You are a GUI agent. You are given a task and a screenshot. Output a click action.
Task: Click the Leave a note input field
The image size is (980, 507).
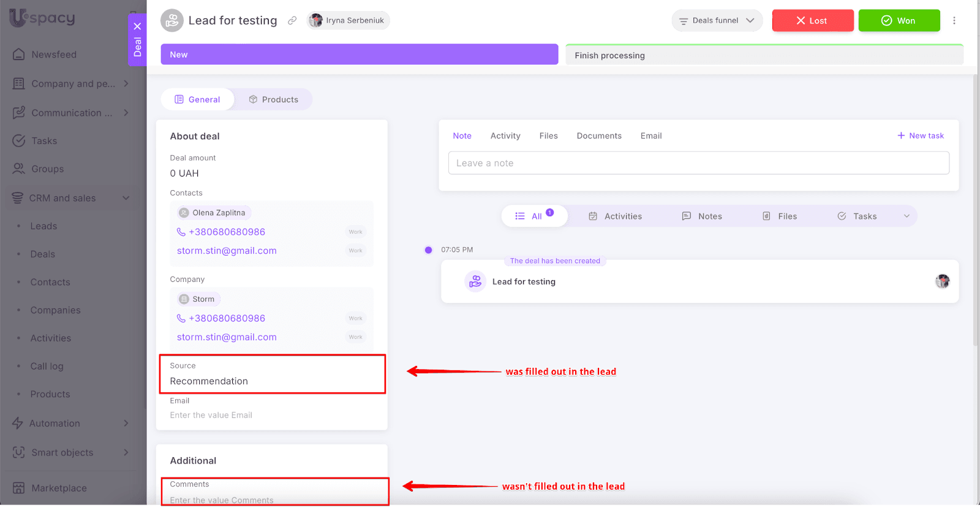click(698, 163)
